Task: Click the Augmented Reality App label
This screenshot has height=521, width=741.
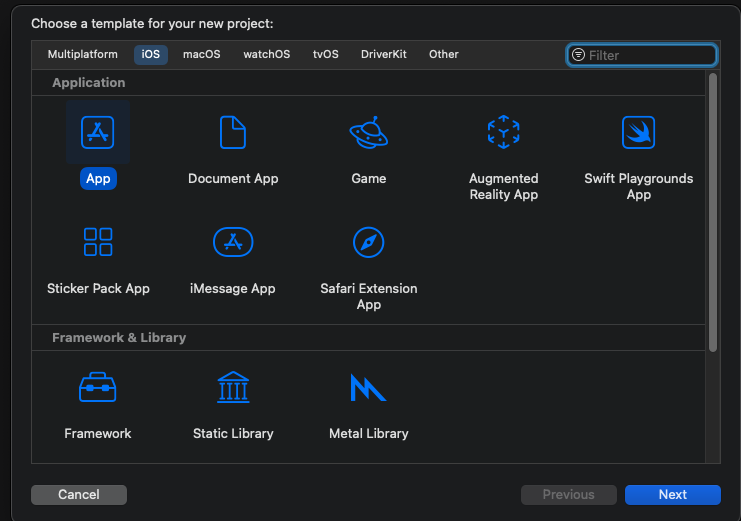Action: click(x=504, y=186)
